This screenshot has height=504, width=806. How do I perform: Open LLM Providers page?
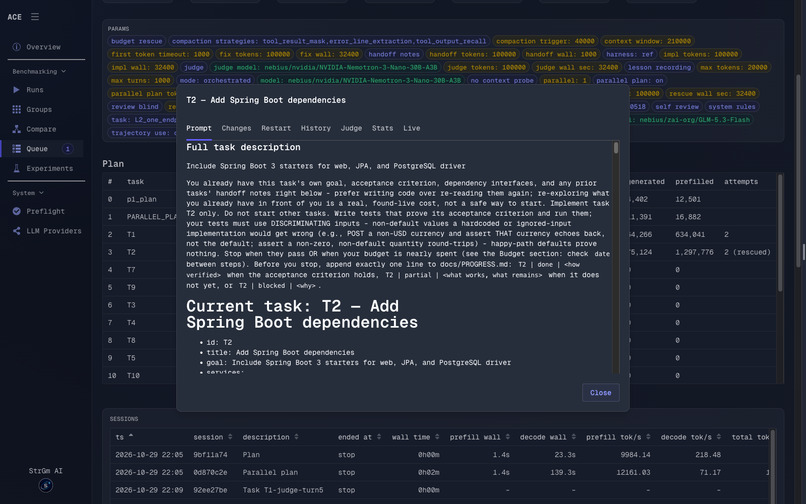click(x=54, y=231)
